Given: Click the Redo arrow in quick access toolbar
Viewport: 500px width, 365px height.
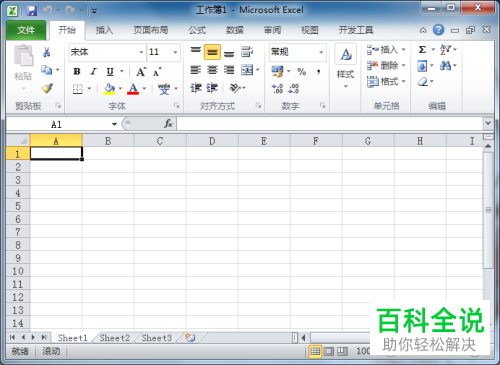Looking at the screenshot, I should coord(70,11).
